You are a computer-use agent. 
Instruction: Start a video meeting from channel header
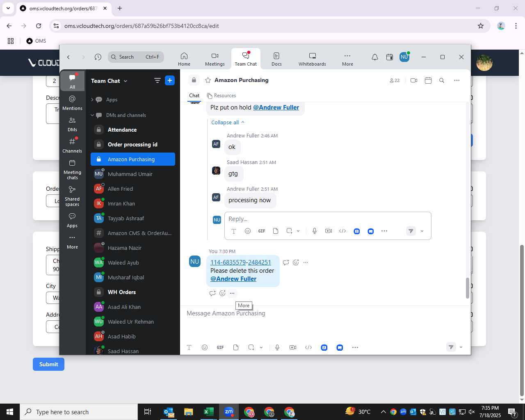click(414, 80)
